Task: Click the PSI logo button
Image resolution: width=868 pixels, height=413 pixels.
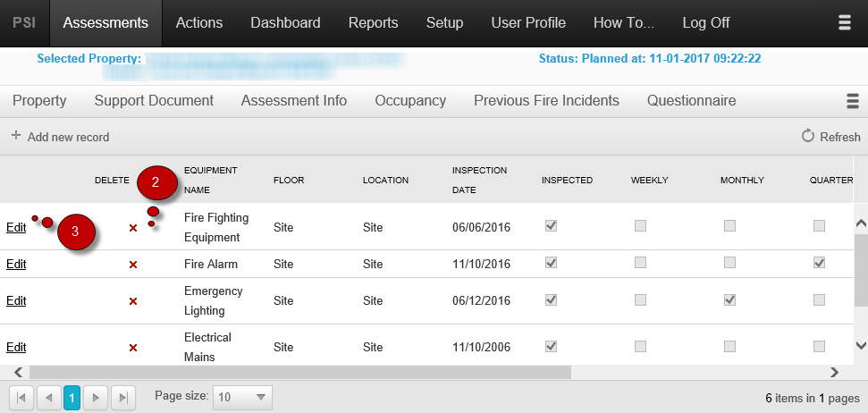Action: [25, 23]
